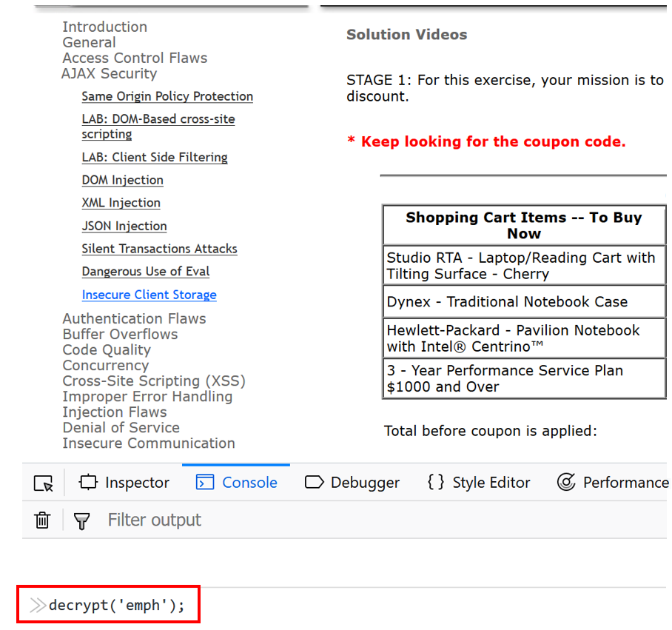672x630 pixels.
Task: Expand the Cross-Site Scripting (XSS) category
Action: (x=154, y=381)
